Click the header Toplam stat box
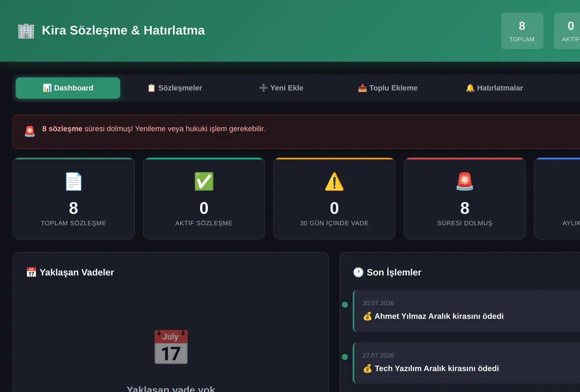580x392 pixels. pyautogui.click(x=522, y=31)
